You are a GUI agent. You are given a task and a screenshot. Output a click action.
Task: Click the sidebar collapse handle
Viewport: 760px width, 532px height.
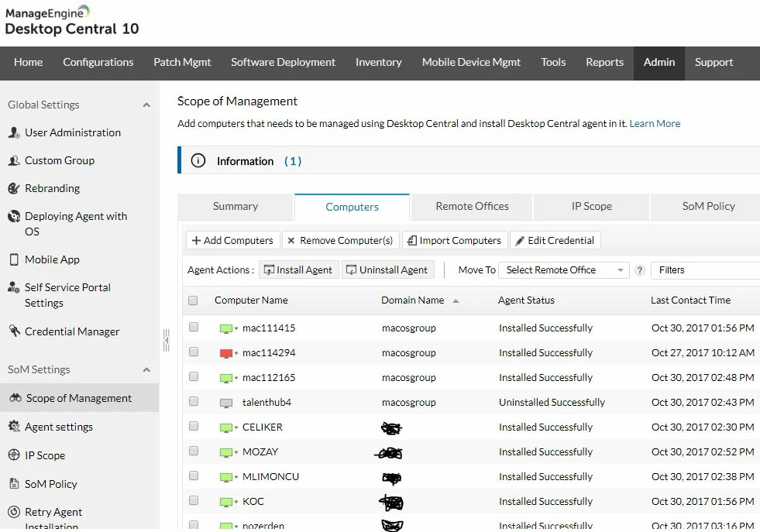coord(167,340)
